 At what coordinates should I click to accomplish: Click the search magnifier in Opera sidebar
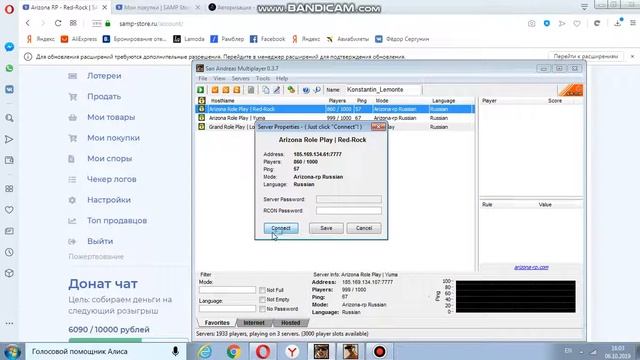(9, 118)
